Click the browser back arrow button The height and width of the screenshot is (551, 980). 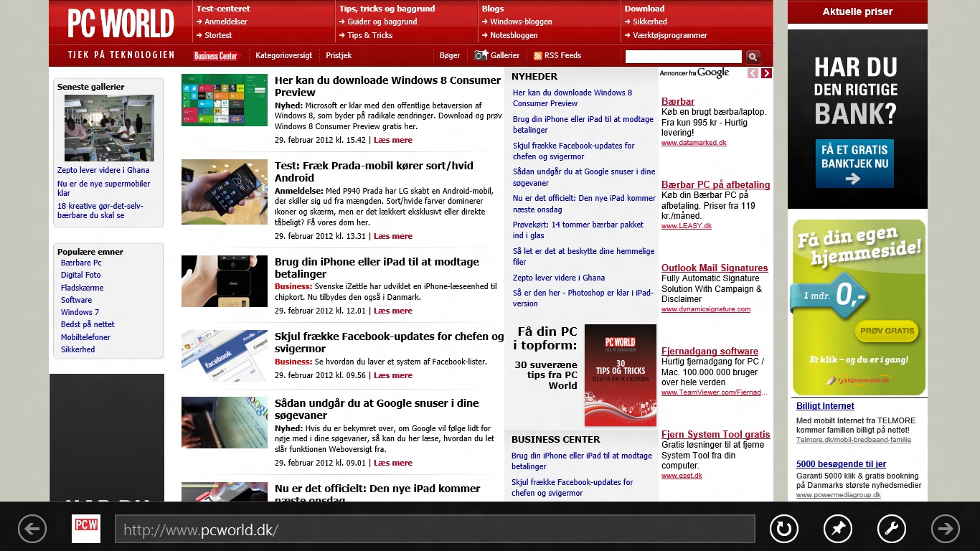[x=32, y=529]
